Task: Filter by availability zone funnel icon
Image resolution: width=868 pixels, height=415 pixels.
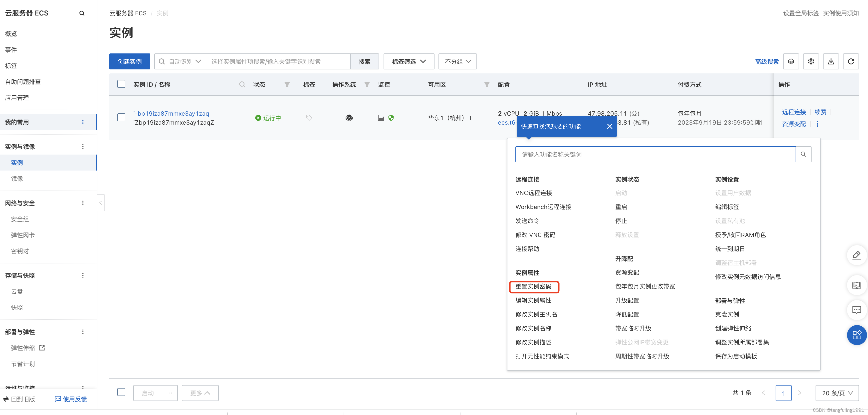Action: (x=487, y=84)
